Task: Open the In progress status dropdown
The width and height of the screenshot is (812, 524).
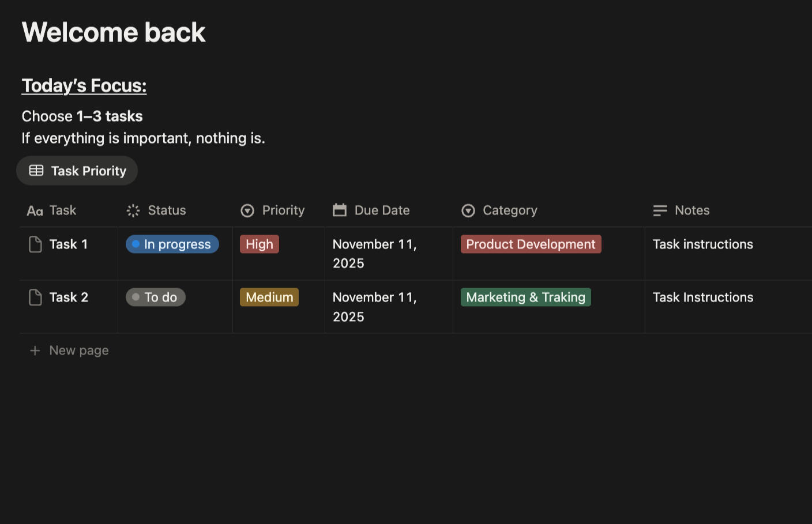Action: 172,244
